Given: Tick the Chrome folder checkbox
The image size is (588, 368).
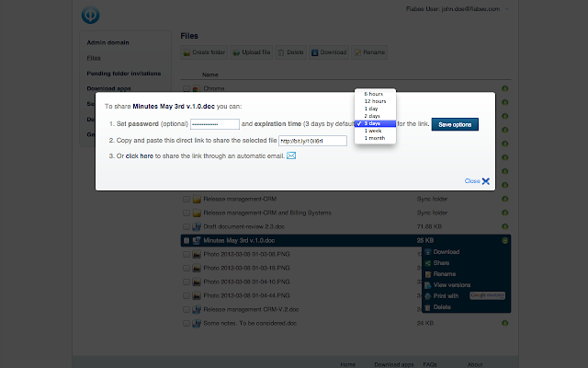Looking at the screenshot, I should (x=187, y=89).
